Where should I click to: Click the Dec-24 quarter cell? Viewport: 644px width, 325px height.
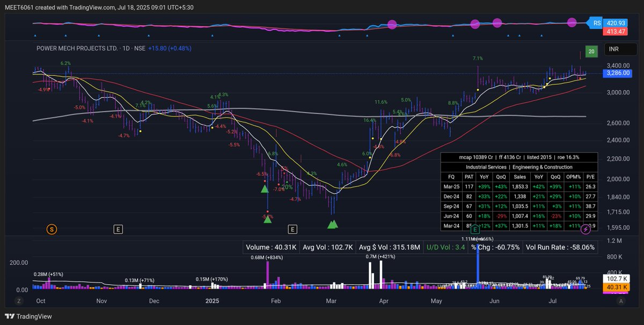pos(451,197)
